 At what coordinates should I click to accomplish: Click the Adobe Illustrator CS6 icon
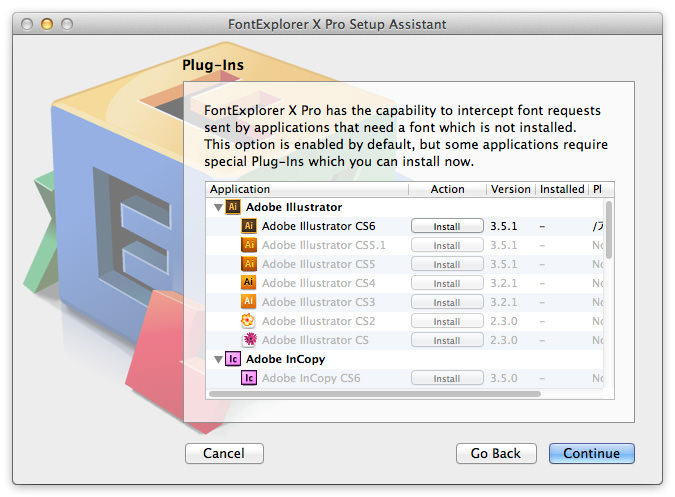click(249, 226)
